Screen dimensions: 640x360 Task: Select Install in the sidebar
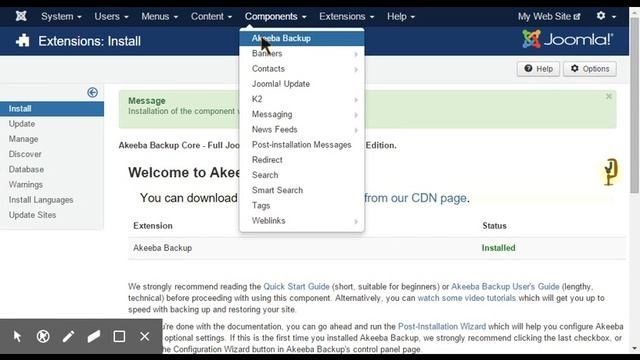click(x=52, y=109)
